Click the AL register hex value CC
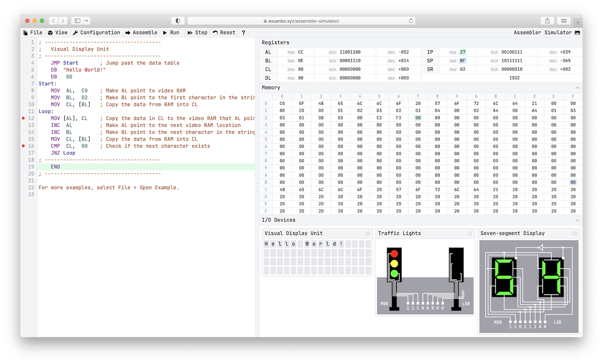The image size is (603, 364). (x=301, y=52)
